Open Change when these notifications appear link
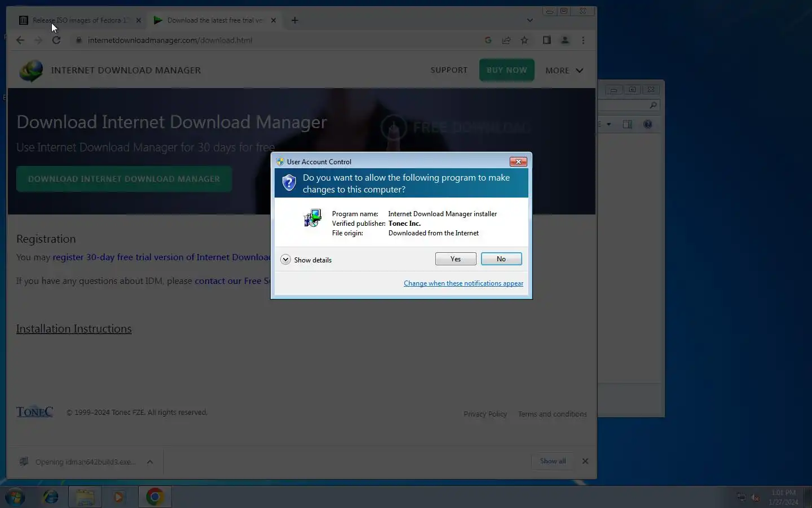This screenshot has height=508, width=812. [x=464, y=283]
